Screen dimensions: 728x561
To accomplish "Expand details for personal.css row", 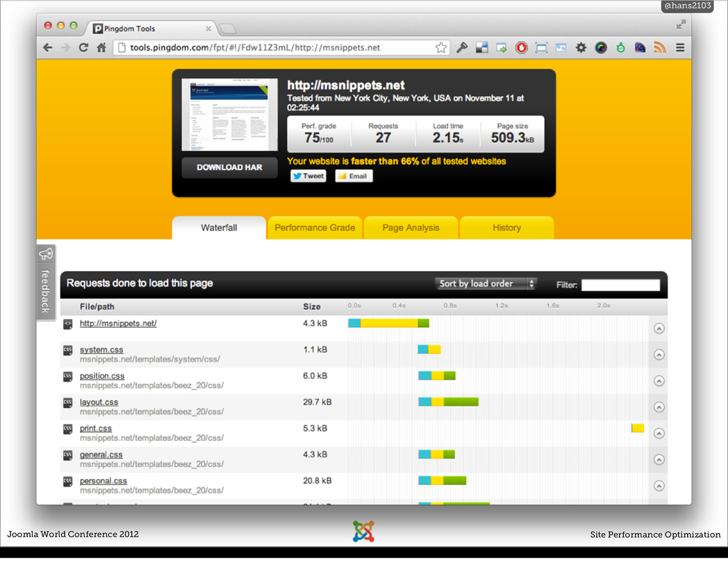I will point(659,486).
